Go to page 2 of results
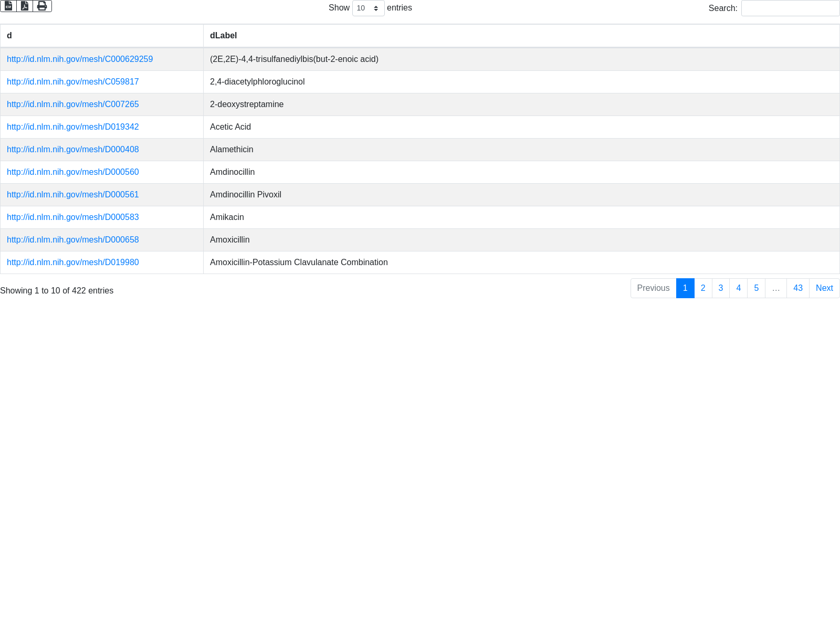The width and height of the screenshot is (840, 630). coord(703,288)
